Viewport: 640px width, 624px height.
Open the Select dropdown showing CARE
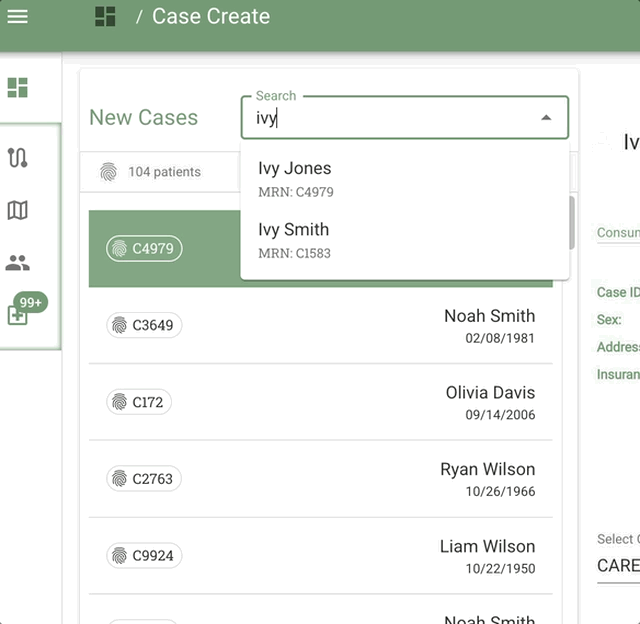pyautogui.click(x=617, y=565)
